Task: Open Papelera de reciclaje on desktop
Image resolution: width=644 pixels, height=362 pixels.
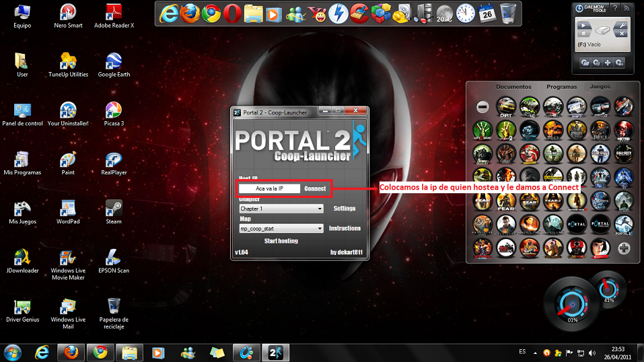Action: coord(114,314)
